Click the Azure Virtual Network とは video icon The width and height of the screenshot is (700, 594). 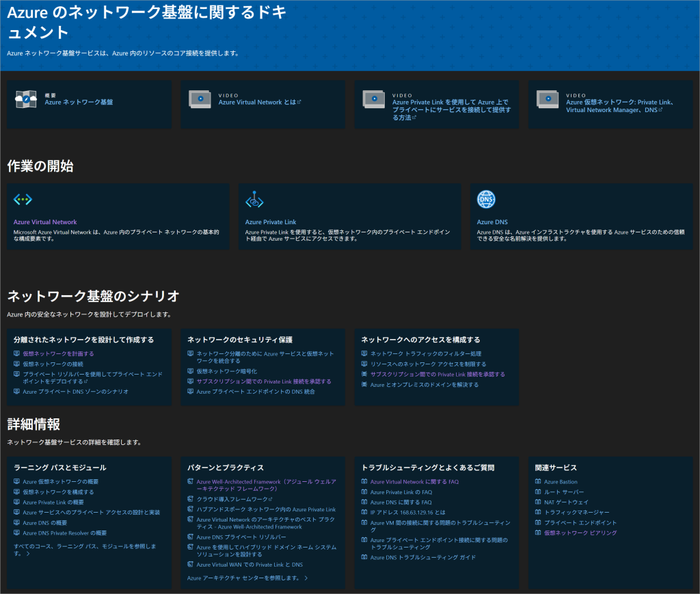coord(199,99)
